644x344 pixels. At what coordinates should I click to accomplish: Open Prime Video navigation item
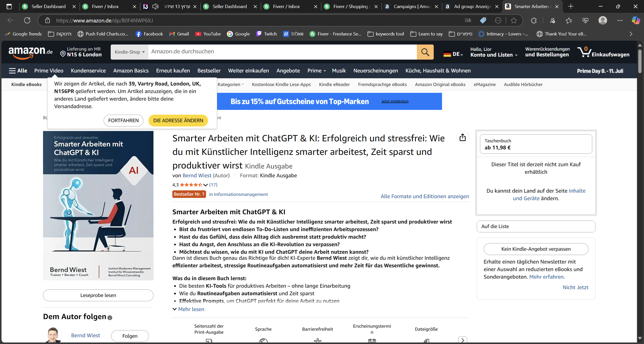click(x=49, y=71)
